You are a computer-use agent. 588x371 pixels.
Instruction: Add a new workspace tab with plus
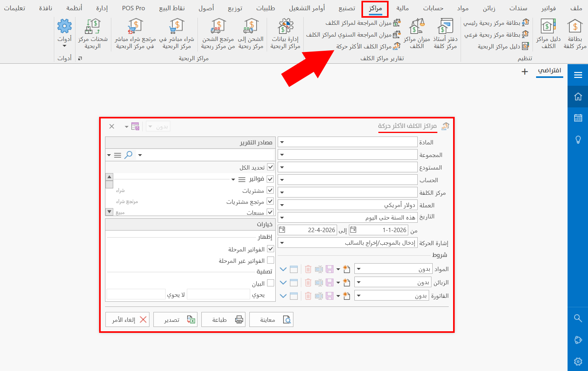pyautogui.click(x=524, y=72)
